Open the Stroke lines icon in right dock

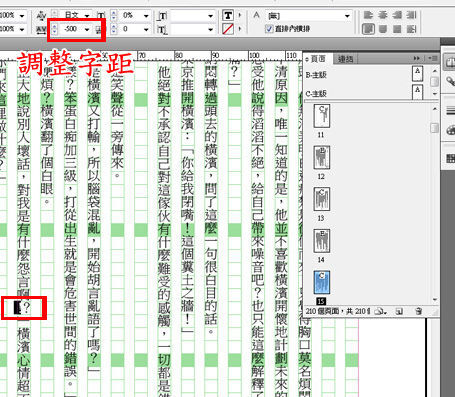tap(451, 110)
